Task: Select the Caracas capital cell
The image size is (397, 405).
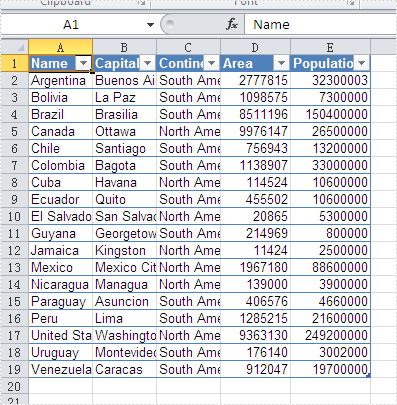Action: pos(124,369)
